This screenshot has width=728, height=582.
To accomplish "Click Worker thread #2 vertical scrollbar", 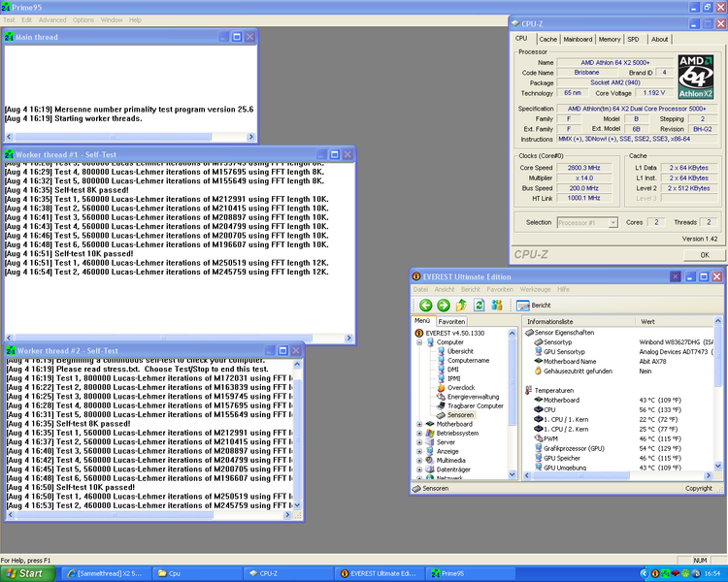I will coord(297,434).
